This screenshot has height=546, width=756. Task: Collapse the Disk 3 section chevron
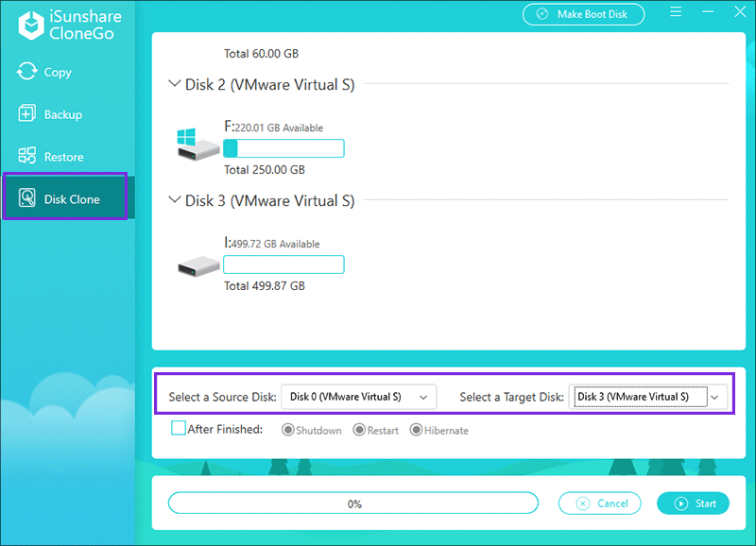(174, 200)
